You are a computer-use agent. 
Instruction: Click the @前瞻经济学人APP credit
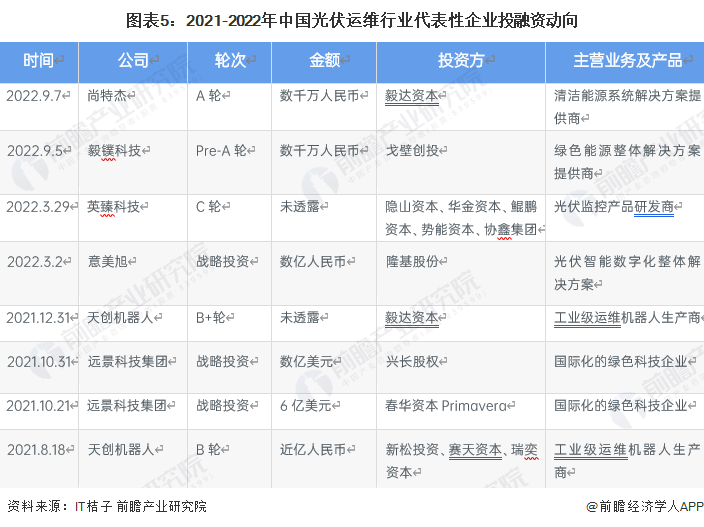[x=645, y=506]
